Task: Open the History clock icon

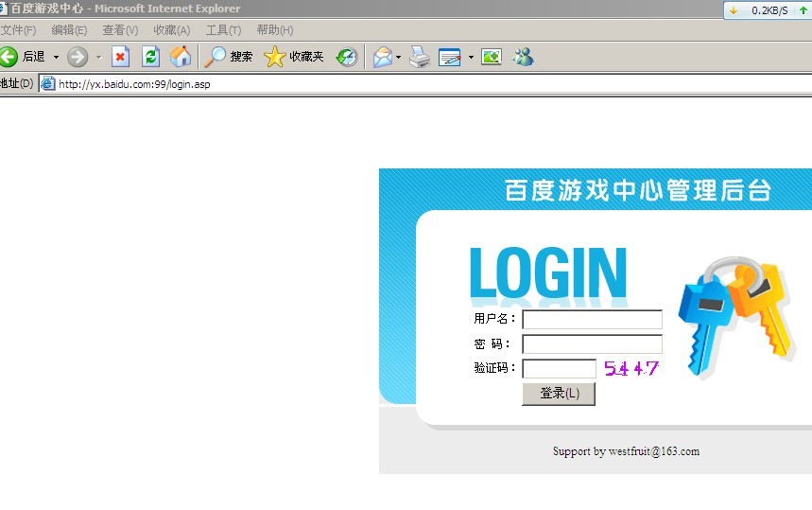Action: pos(346,57)
